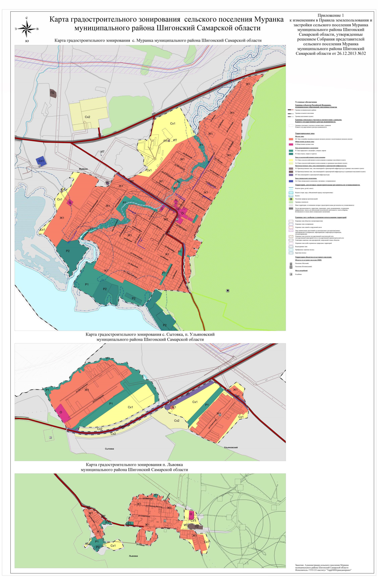Click the local monument (Местный) icon in legend
378x588 pixels.
click(291, 263)
